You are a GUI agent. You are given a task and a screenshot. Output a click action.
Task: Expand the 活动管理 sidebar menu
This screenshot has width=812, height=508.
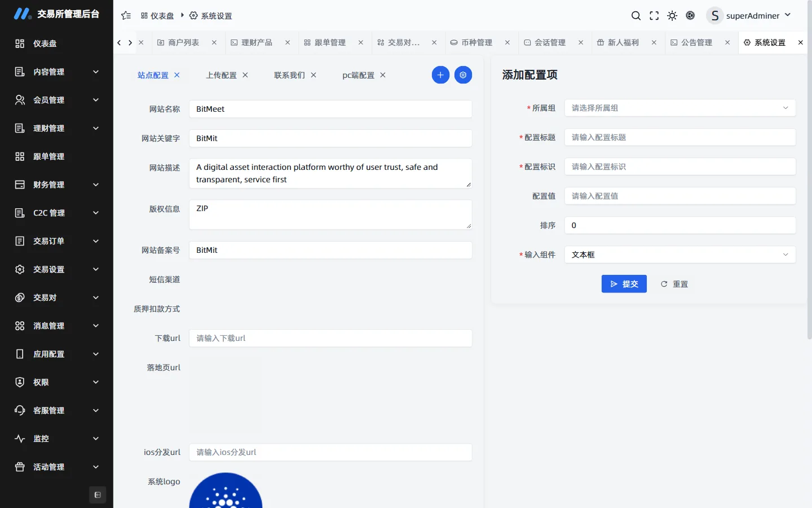tap(56, 467)
